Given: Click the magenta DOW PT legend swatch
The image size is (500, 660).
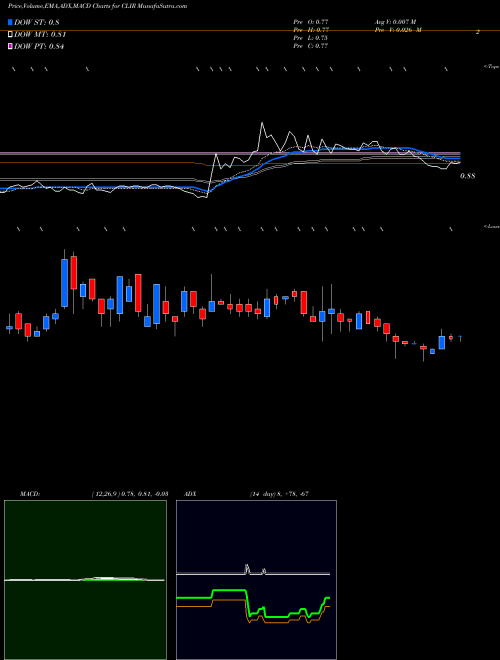Looking at the screenshot, I should tap(10, 46).
